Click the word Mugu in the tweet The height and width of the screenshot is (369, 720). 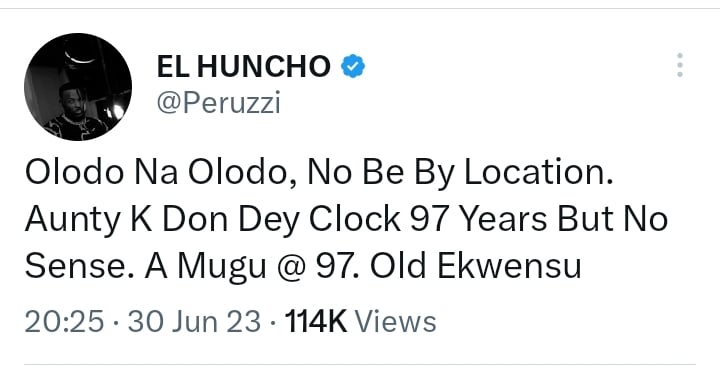222,268
